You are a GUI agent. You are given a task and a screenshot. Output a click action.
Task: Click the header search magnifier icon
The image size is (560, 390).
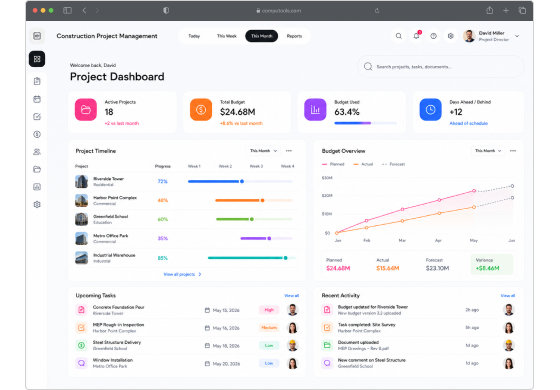[x=399, y=36]
